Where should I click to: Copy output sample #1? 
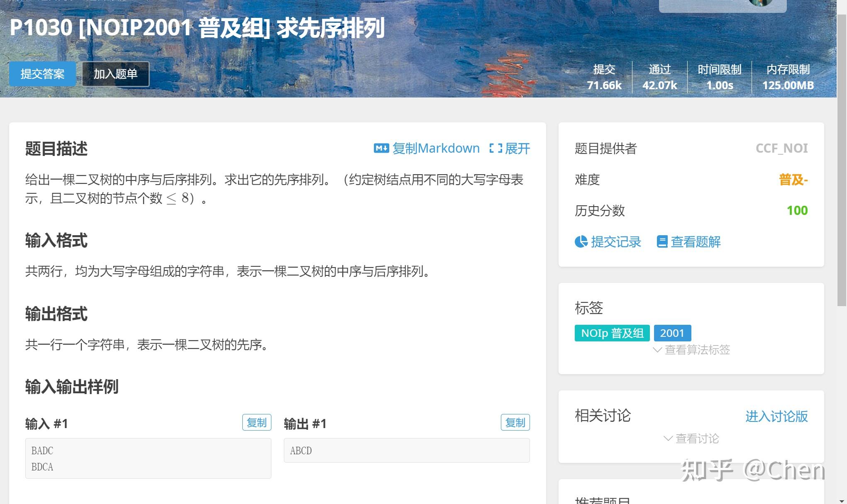515,422
